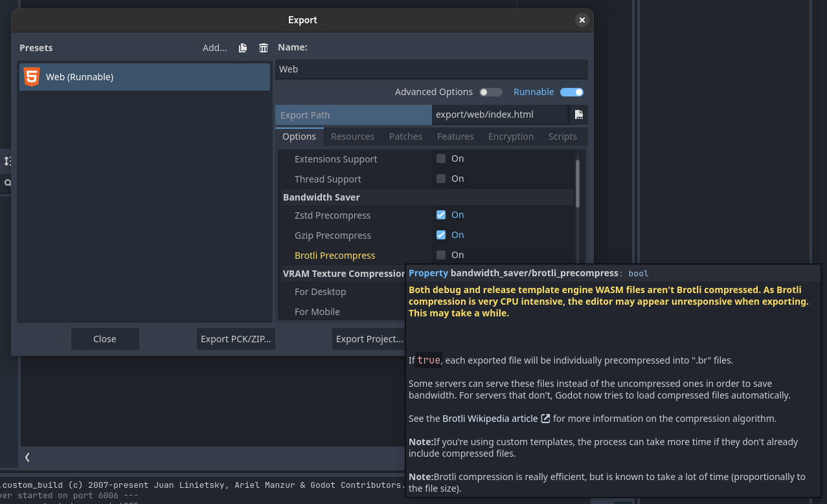Viewport: 827px width, 504px height.
Task: Click the Brotli Precompress label
Action: [335, 256]
